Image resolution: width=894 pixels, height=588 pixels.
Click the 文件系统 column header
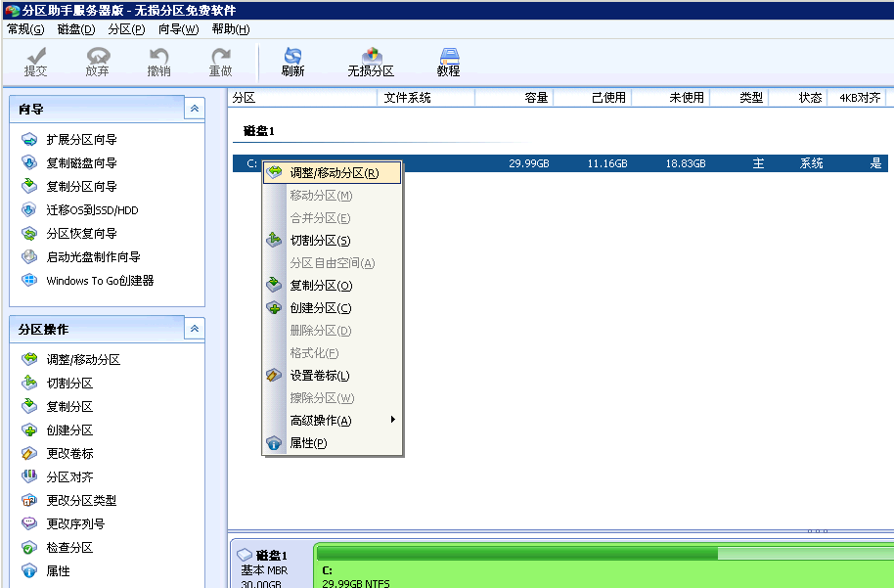coord(425,98)
